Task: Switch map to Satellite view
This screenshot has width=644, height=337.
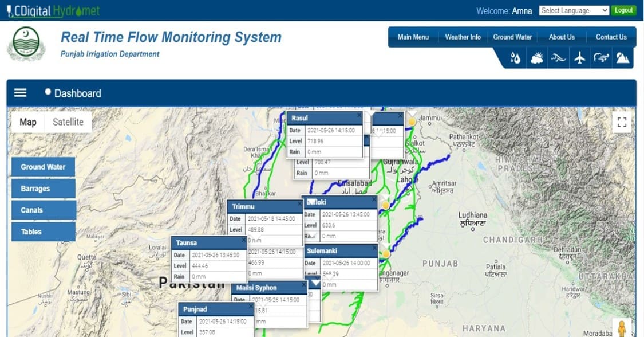Action: click(x=68, y=122)
